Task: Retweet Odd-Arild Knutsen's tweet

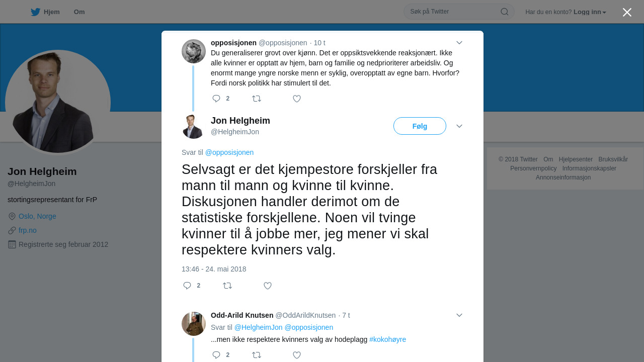Action: (x=257, y=355)
